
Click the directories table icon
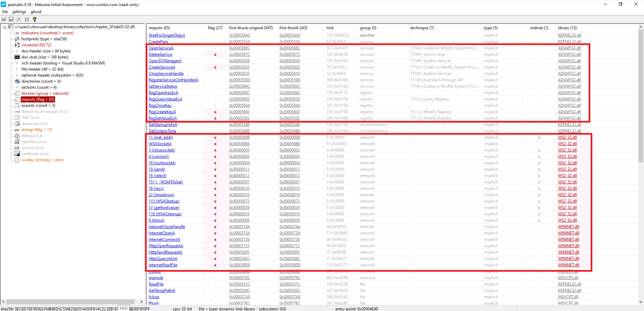pyautogui.click(x=17, y=81)
